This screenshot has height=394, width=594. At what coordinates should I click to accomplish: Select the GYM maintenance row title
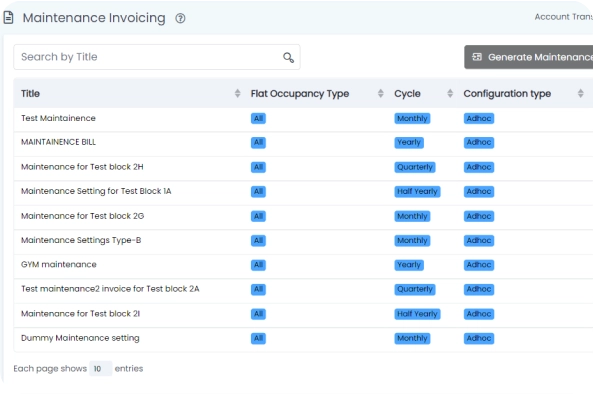(59, 264)
